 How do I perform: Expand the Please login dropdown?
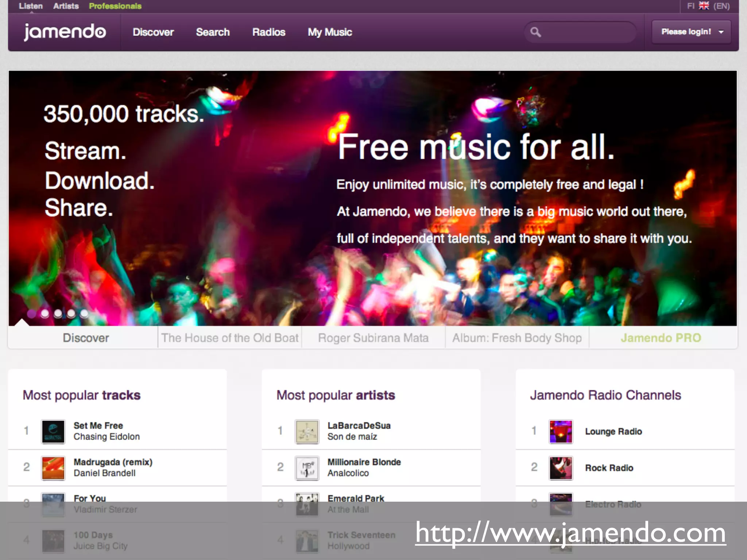[x=691, y=32]
